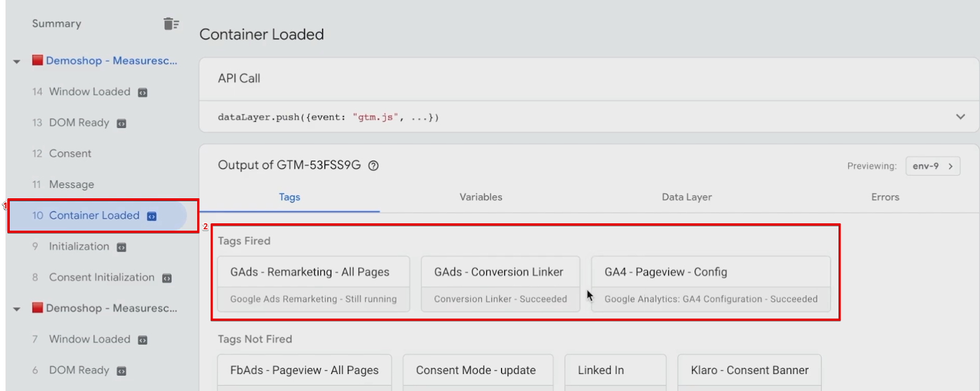Click the code icon next to 14 Window Loaded

click(143, 92)
